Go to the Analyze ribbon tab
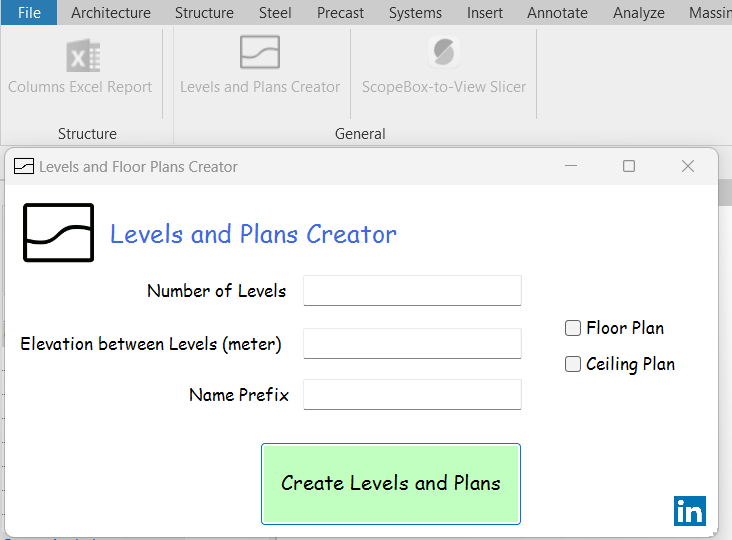Image resolution: width=732 pixels, height=540 pixels. pos(639,13)
